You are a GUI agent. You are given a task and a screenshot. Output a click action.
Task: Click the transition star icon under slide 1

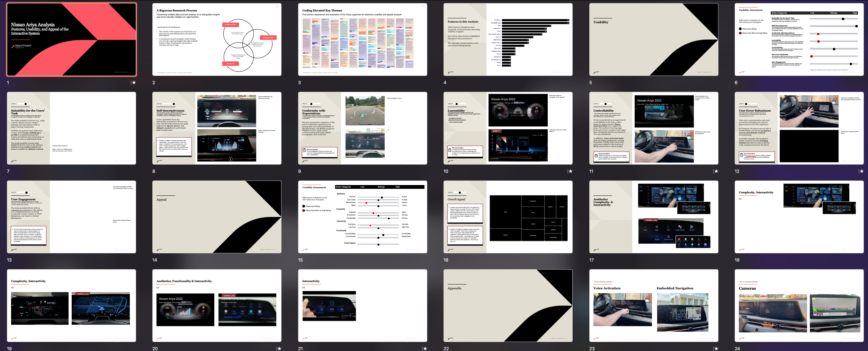[x=133, y=82]
